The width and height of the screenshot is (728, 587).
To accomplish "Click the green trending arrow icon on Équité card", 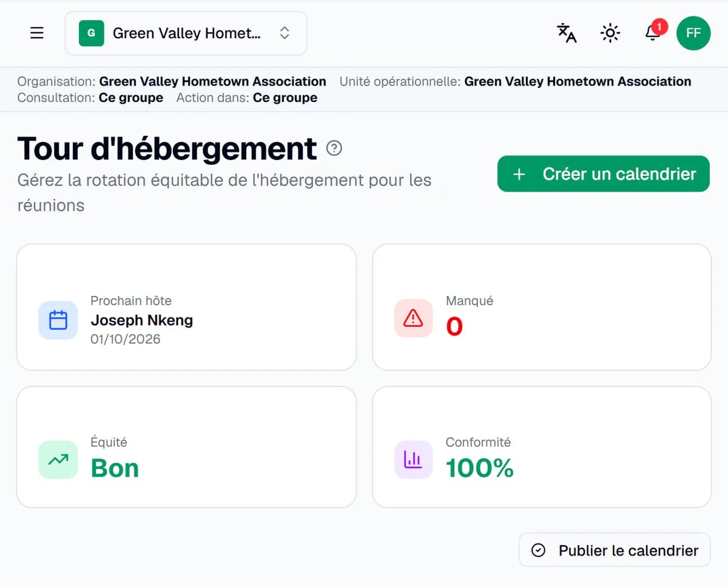I will coord(58,460).
